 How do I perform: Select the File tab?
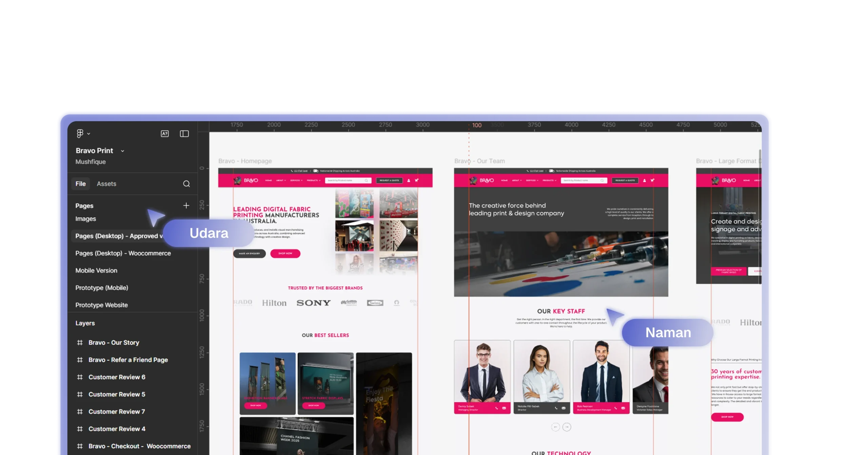point(80,184)
